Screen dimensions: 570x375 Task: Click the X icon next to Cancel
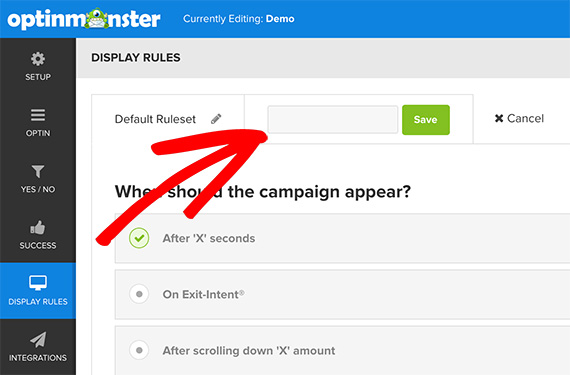click(499, 118)
